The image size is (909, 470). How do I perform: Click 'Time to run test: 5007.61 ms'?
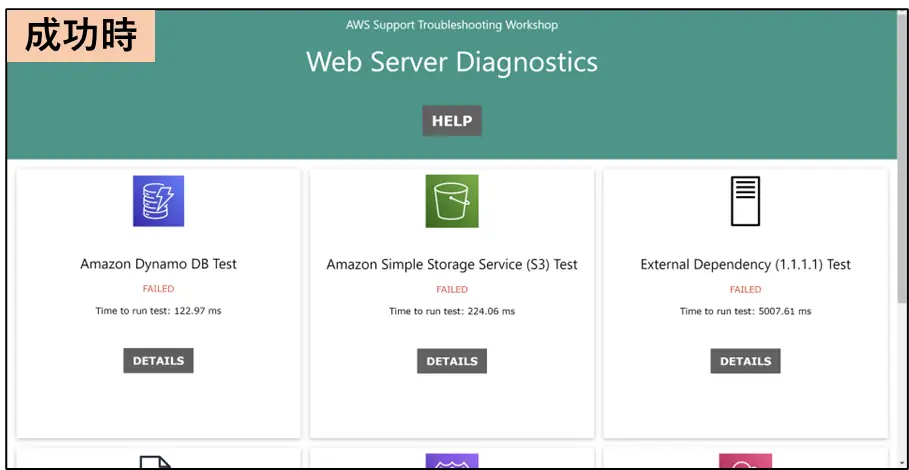click(745, 311)
